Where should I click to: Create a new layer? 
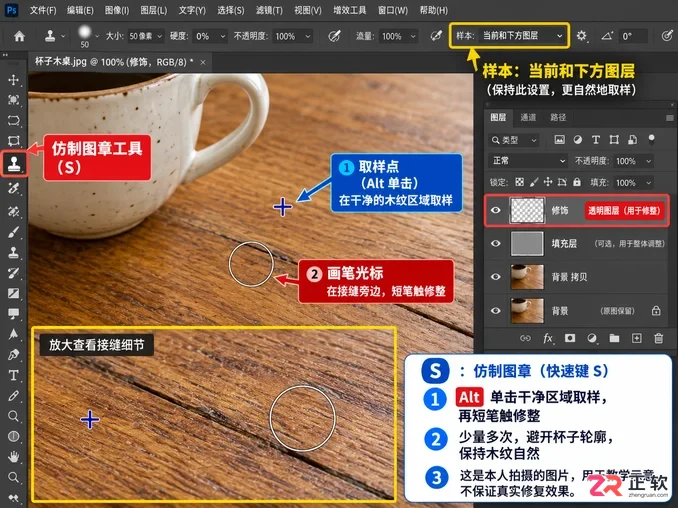tap(636, 338)
